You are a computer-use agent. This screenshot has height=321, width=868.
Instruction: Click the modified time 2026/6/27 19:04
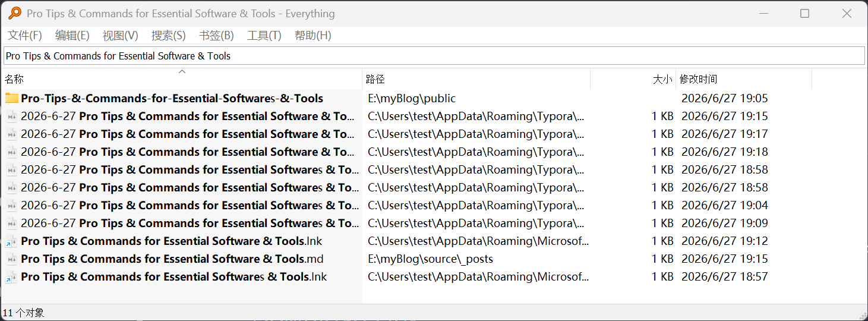[x=725, y=205]
